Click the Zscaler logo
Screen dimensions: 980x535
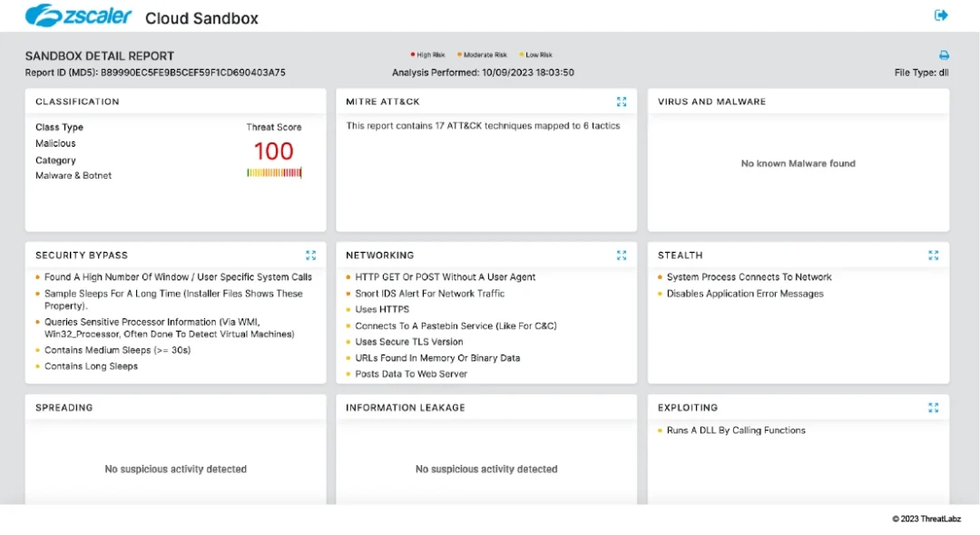78,16
